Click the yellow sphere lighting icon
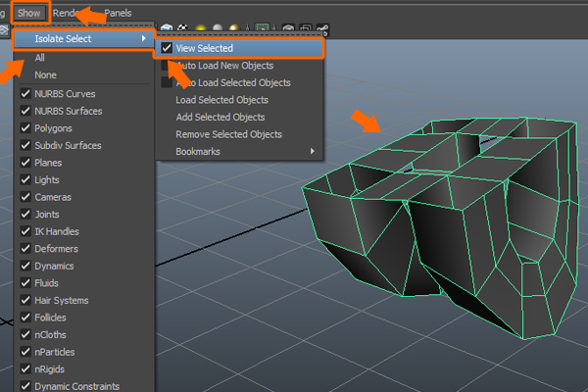This screenshot has width=588, height=392. click(x=201, y=28)
